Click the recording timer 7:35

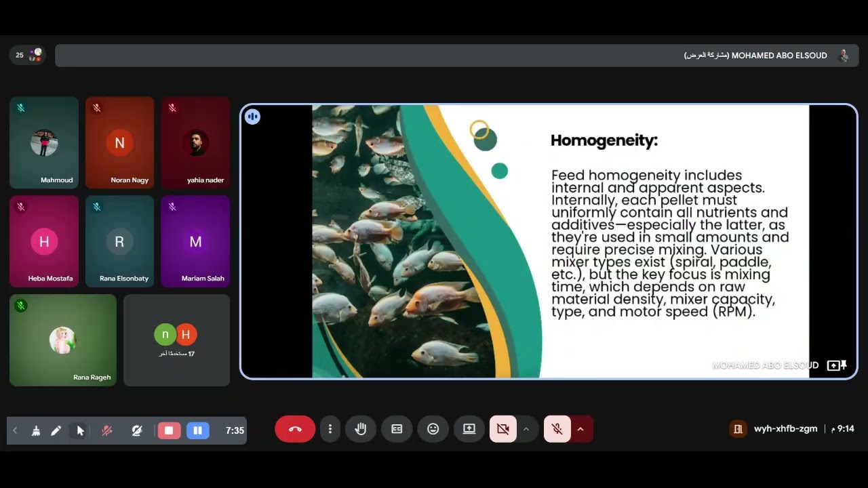click(235, 430)
